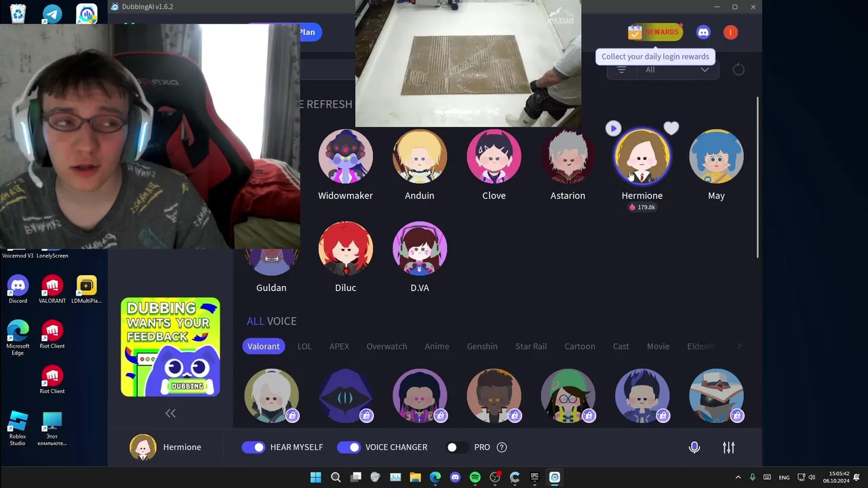This screenshot has height=488, width=868.
Task: Click the ENG language indicator
Action: 784,477
